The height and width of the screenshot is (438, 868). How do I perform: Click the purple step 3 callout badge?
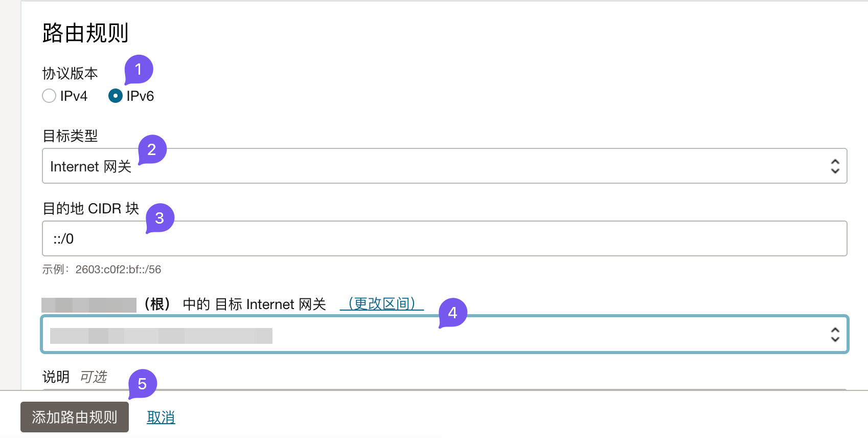pyautogui.click(x=159, y=218)
